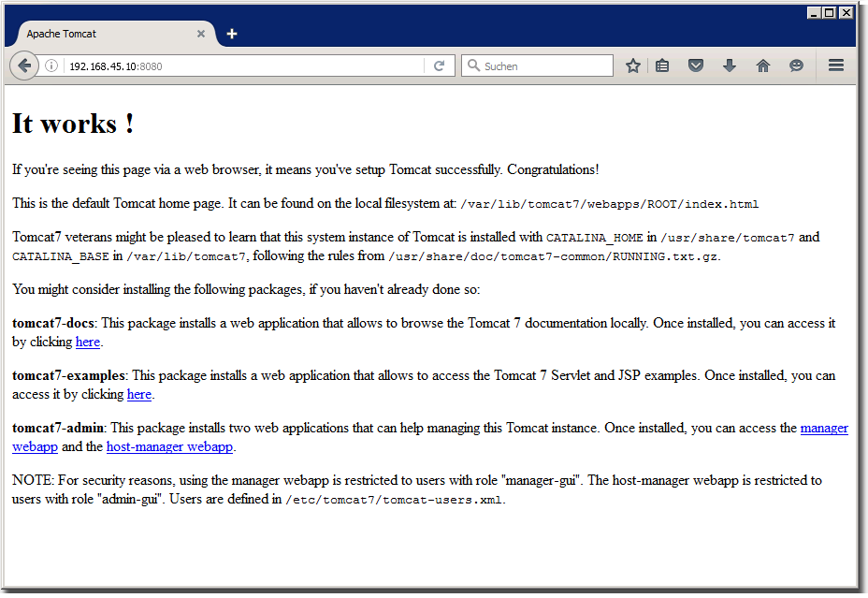The width and height of the screenshot is (868, 598).
Task: Close the Apache Tomcat tab
Action: 201,34
